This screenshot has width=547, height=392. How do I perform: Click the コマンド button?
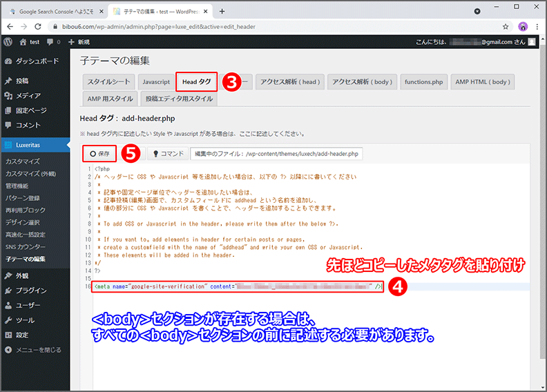(168, 154)
